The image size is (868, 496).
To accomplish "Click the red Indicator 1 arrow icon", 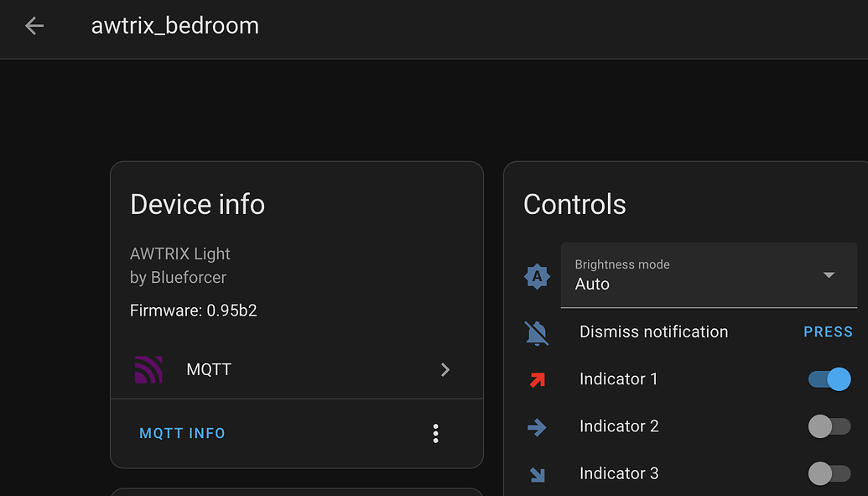I will pyautogui.click(x=536, y=379).
